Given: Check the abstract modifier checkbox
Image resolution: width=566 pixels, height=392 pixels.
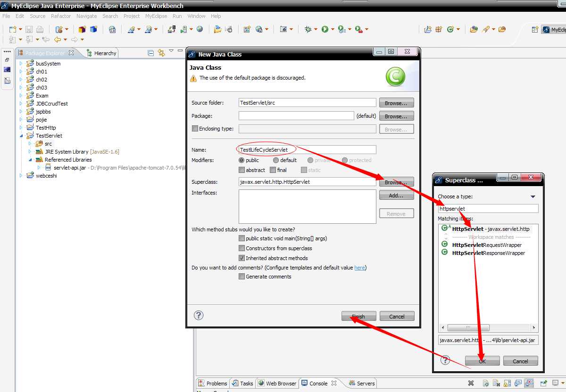Looking at the screenshot, I should click(242, 170).
